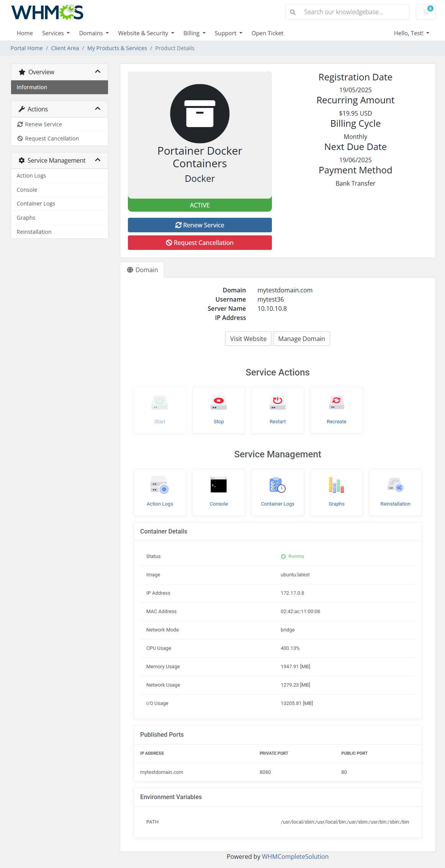This screenshot has width=445, height=868.
Task: Click the Restart service action icon
Action: pyautogui.click(x=277, y=403)
